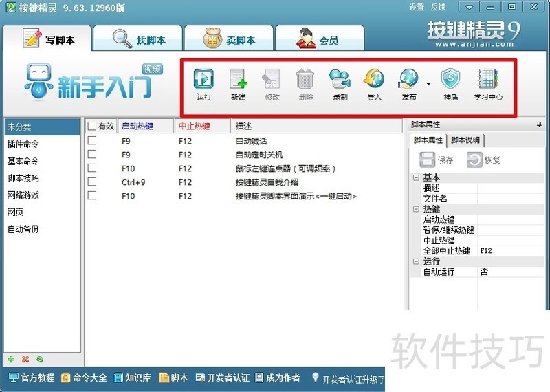The height and width of the screenshot is (392, 550).
Task: Sort by the 描述 column header
Action: click(x=317, y=126)
